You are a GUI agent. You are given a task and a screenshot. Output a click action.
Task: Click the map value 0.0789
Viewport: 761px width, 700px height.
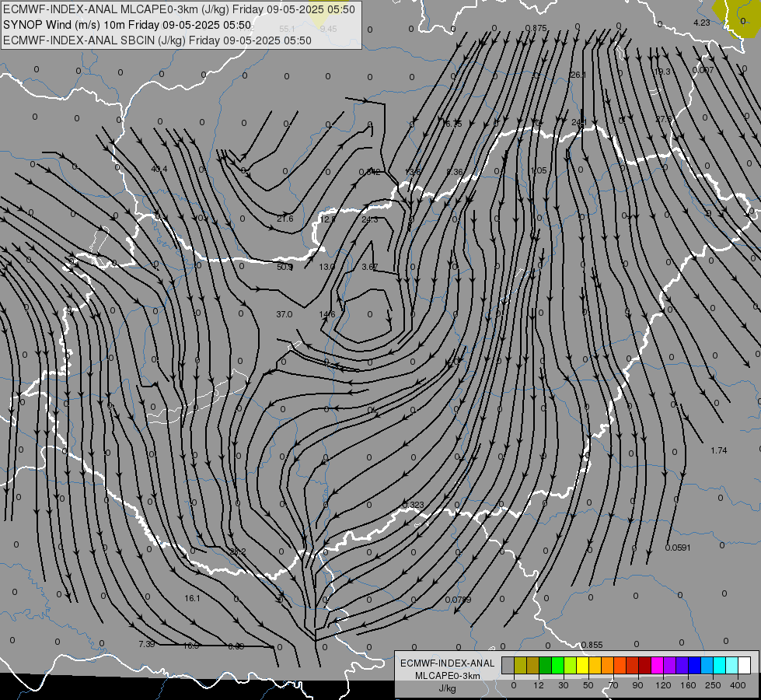tap(458, 600)
